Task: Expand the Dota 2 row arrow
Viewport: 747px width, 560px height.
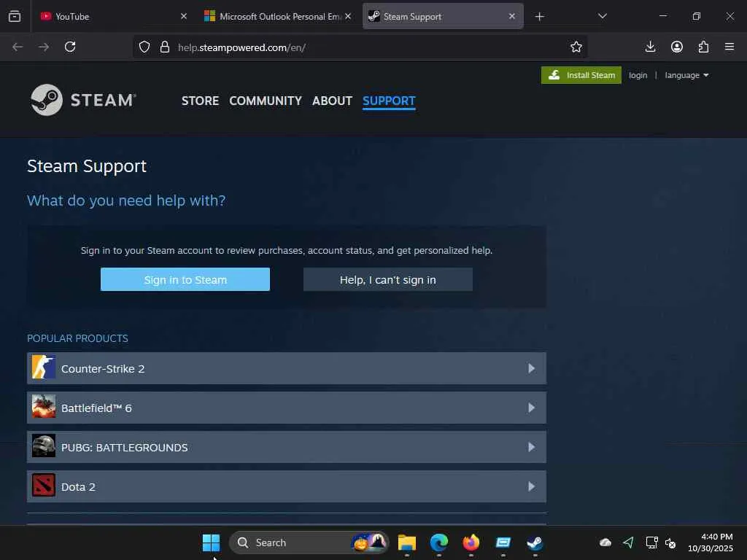Action: [531, 486]
